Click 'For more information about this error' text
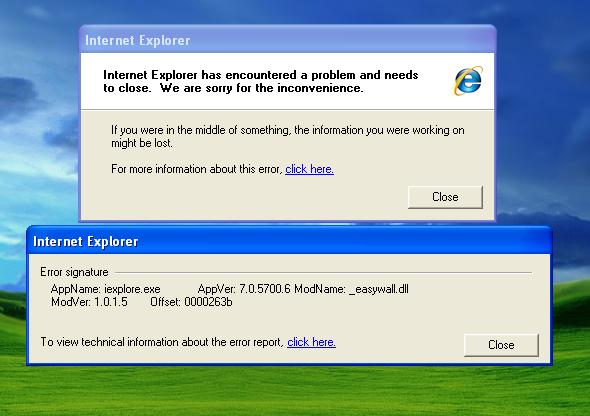Image resolution: width=590 pixels, height=416 pixels. coord(197,169)
